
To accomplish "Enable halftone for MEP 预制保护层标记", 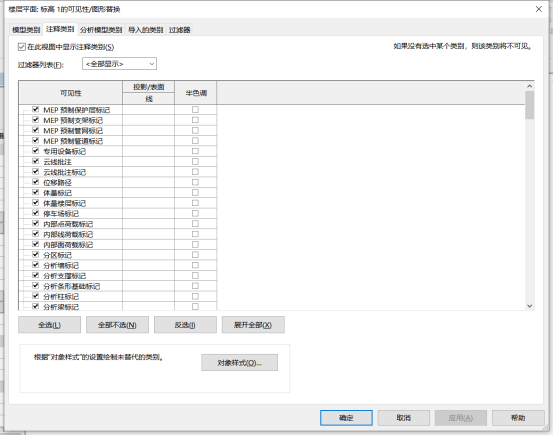I will tap(195, 110).
